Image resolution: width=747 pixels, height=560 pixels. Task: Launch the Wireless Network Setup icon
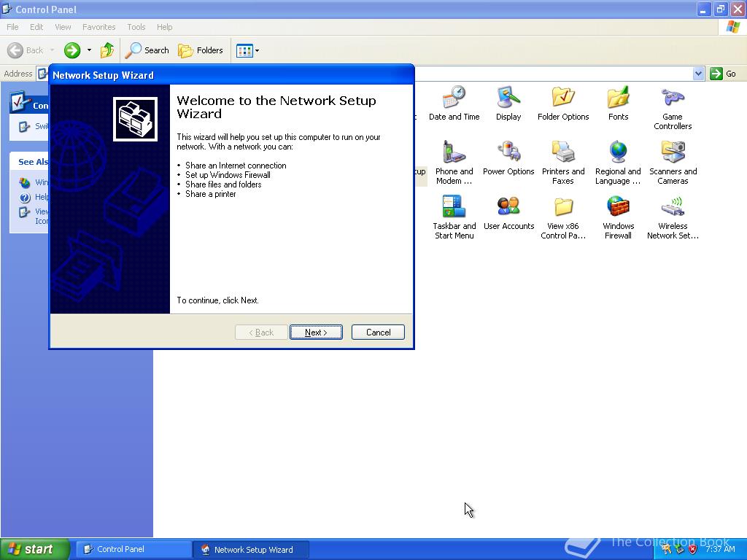672,210
